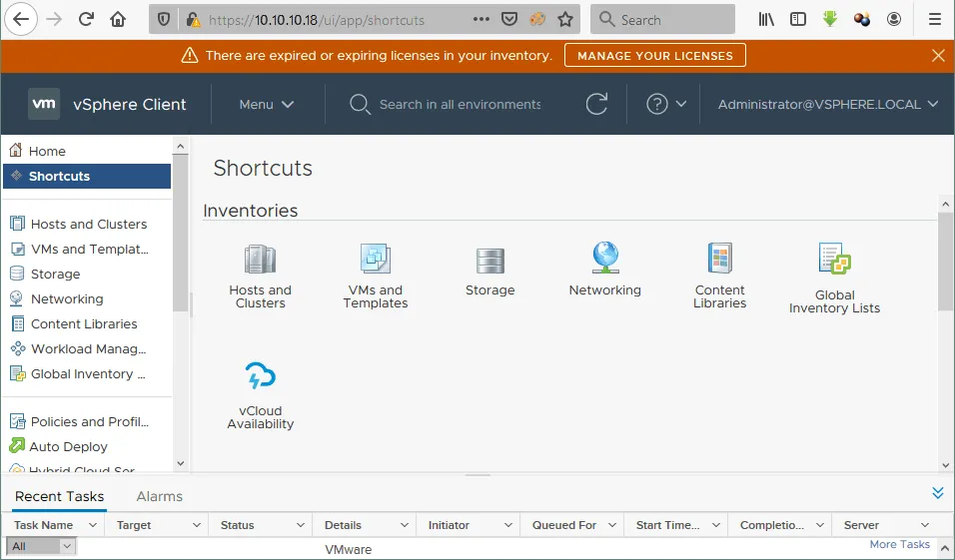The width and height of the screenshot is (955, 560).
Task: Click the Search in all environments field
Action: (x=460, y=104)
